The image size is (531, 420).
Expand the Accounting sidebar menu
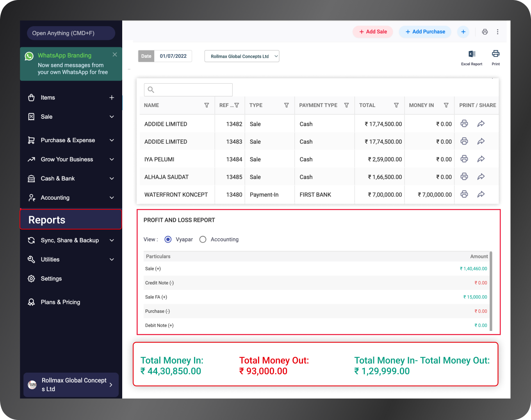112,198
